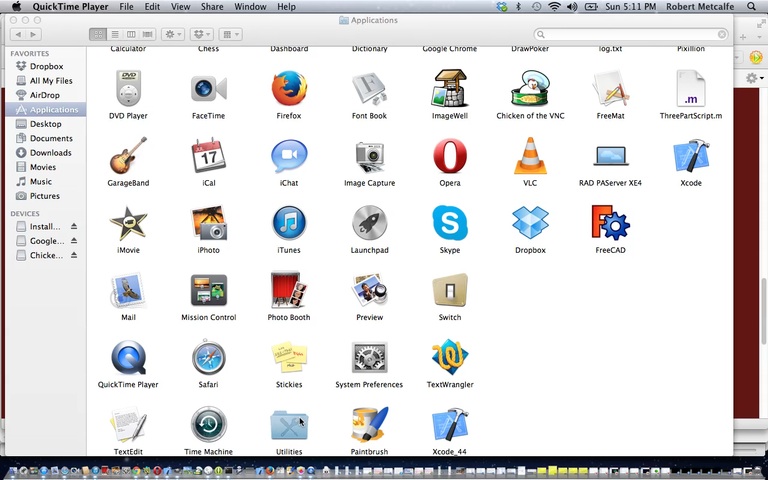Select the ImageWell app icon
Screen dimensions: 768x480
[x=450, y=89]
